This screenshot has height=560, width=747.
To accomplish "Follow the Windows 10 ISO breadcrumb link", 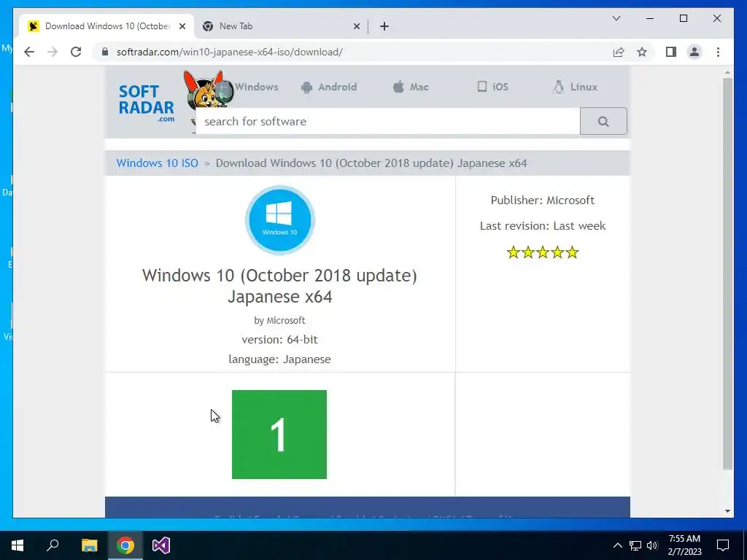I will [x=158, y=163].
